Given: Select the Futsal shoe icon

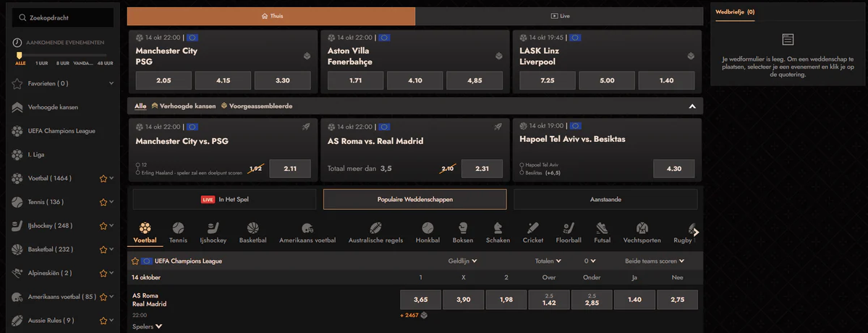Looking at the screenshot, I should 602,228.
